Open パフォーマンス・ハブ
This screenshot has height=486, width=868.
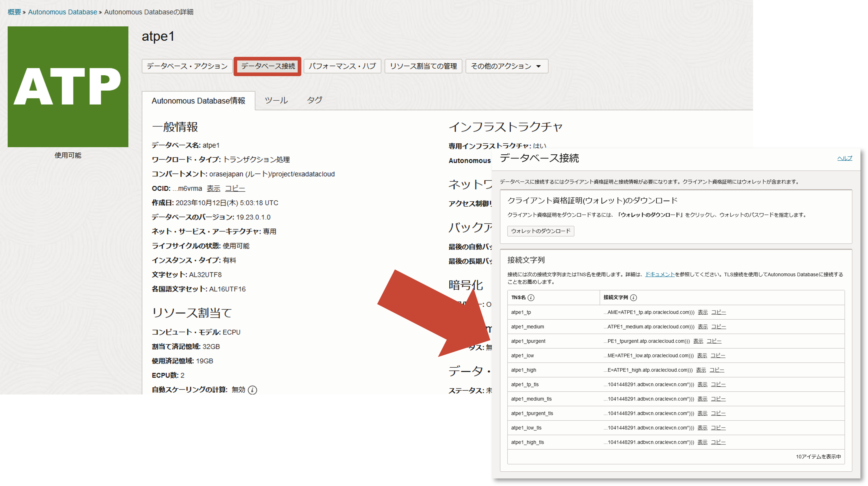click(x=342, y=66)
